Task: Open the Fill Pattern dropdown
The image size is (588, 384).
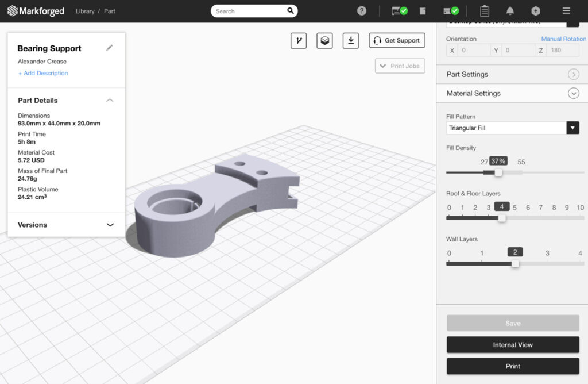Action: (572, 128)
